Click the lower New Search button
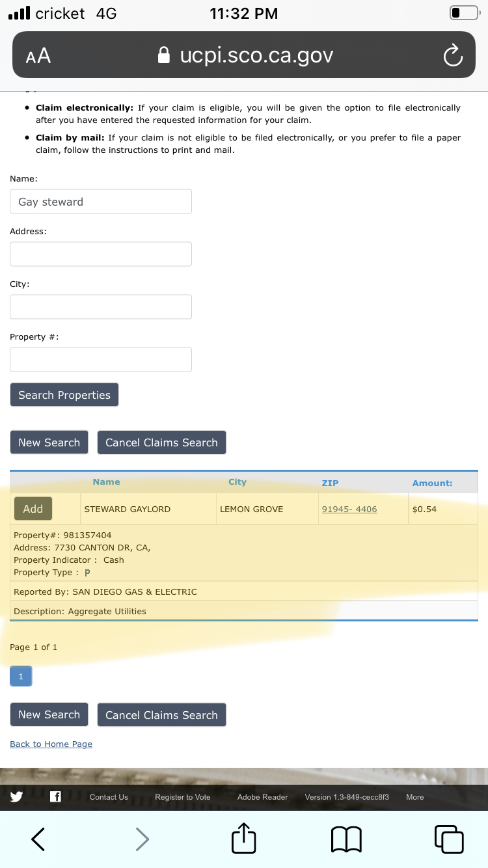Image resolution: width=488 pixels, height=868 pixels. point(49,714)
